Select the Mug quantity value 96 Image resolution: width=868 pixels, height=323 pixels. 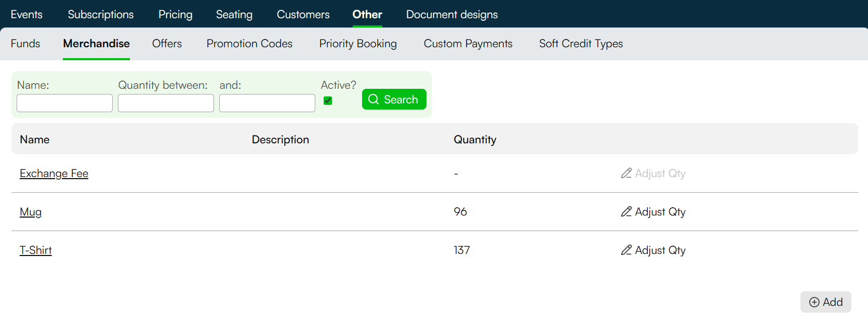pos(460,212)
